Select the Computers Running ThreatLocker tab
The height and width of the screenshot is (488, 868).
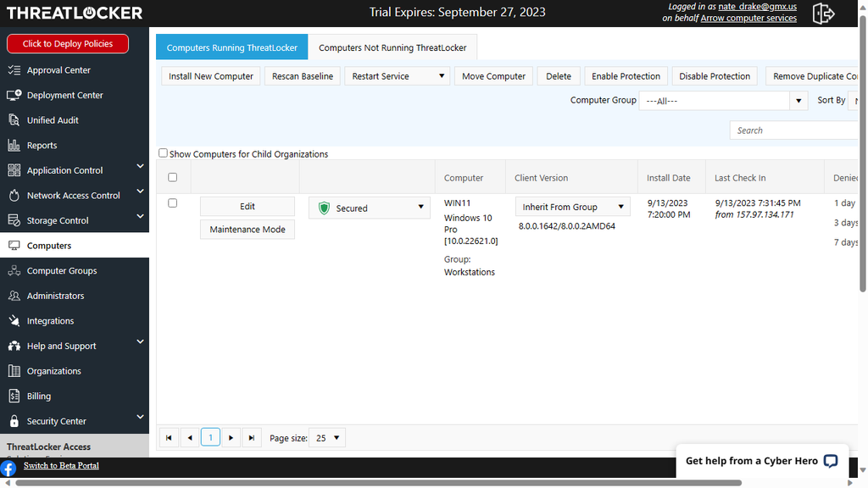231,47
